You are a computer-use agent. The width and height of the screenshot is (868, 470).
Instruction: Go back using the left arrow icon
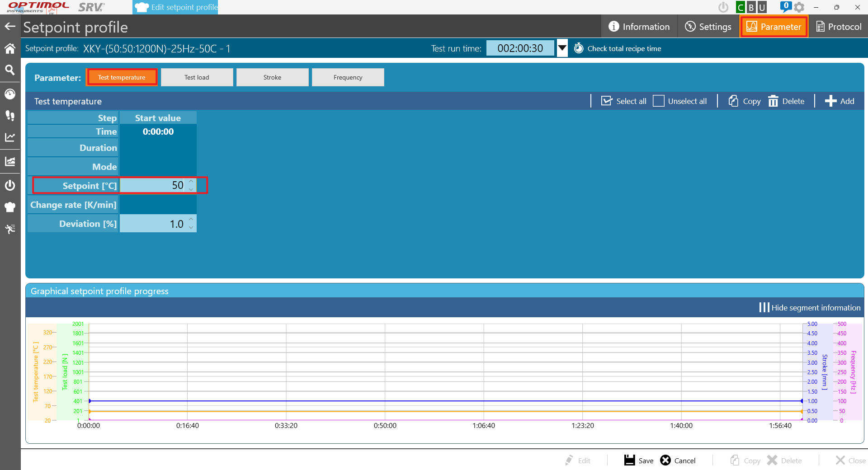(10, 27)
